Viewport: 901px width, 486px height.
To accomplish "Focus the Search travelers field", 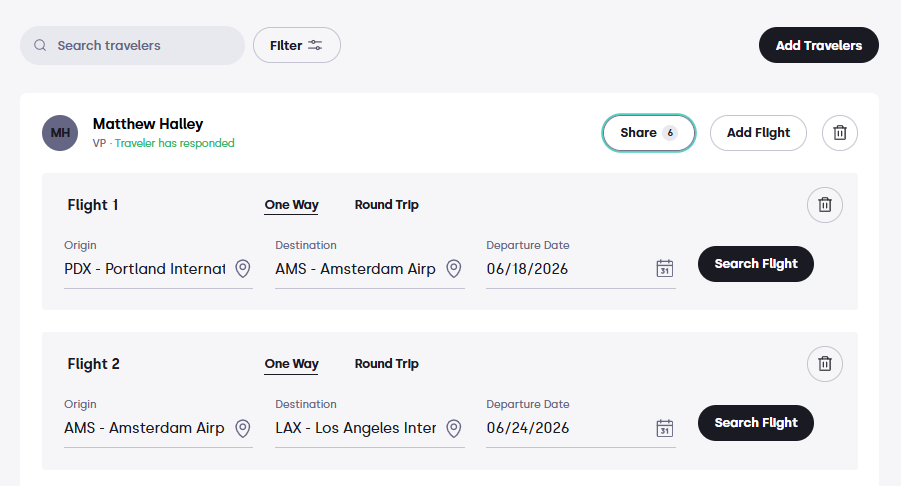I will 132,45.
